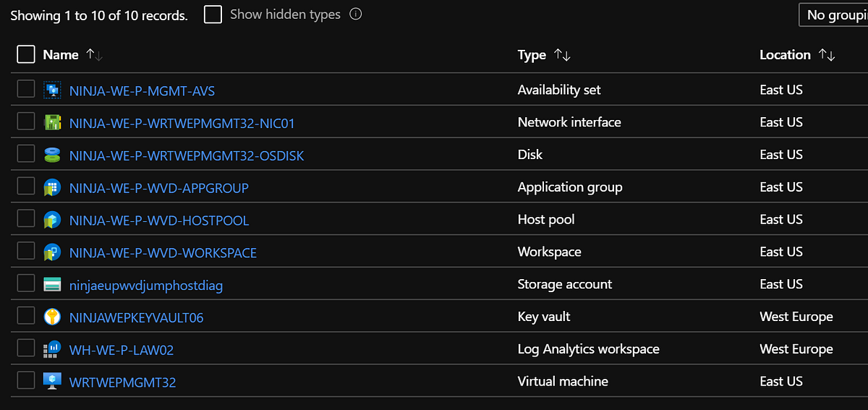Image resolution: width=868 pixels, height=410 pixels.
Task: Click the Network interface icon for NIC01
Action: pyautogui.click(x=52, y=123)
